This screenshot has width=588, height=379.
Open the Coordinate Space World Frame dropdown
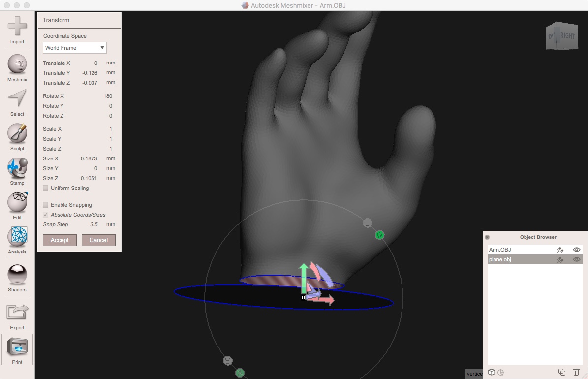[x=75, y=48]
